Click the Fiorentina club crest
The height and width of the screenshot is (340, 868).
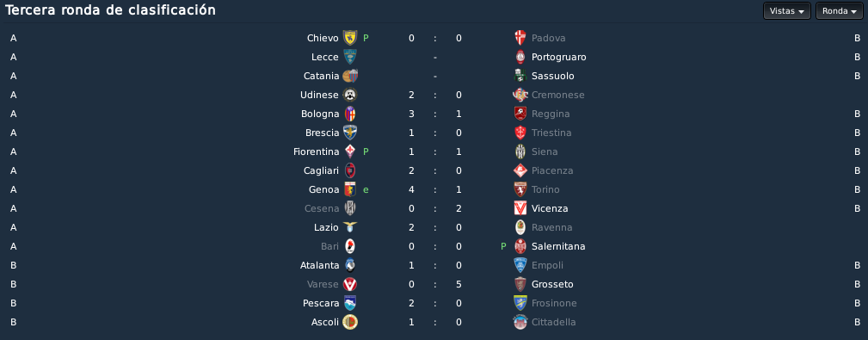click(350, 151)
